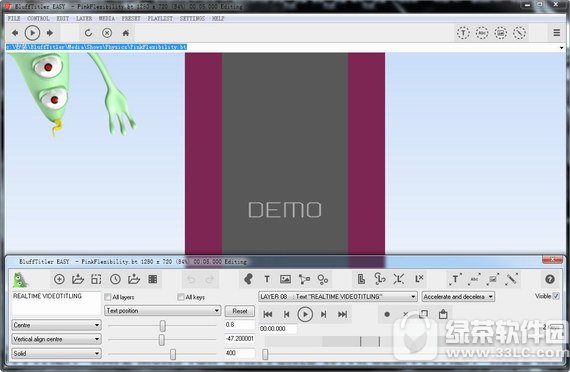Play the show in top toolbar
Image resolution: width=570 pixels, height=372 pixels.
point(32,33)
